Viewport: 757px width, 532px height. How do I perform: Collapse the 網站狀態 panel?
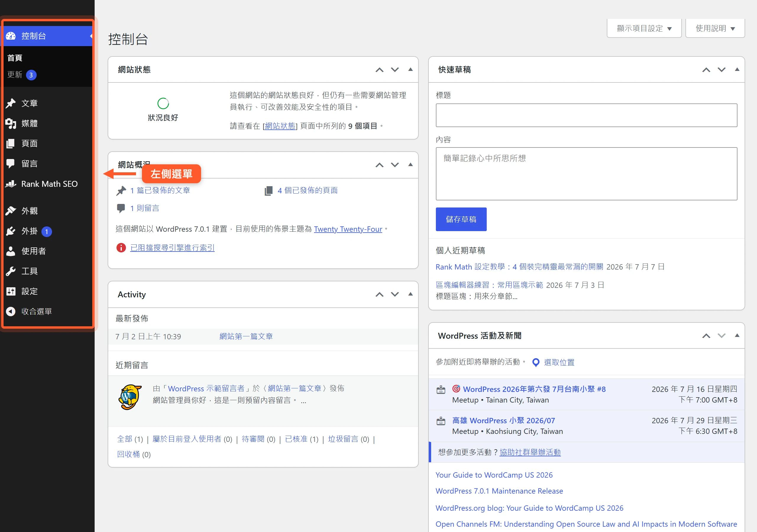click(410, 69)
